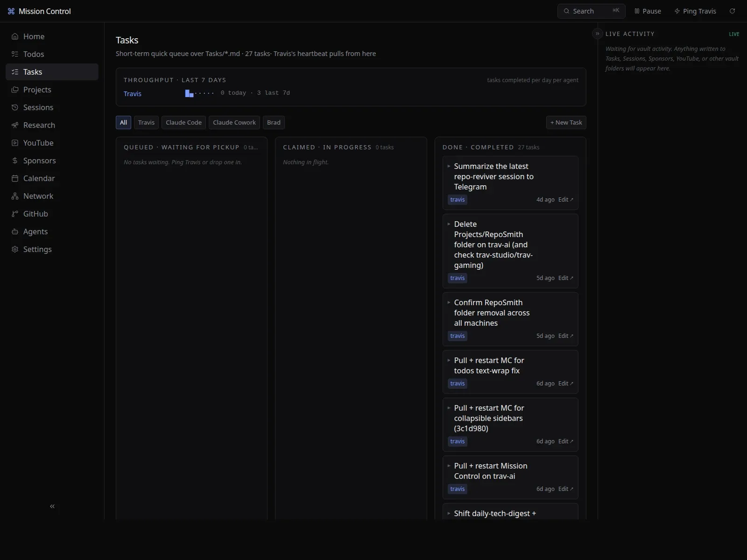Select the All filter tab
The image size is (747, 560).
pos(123,122)
